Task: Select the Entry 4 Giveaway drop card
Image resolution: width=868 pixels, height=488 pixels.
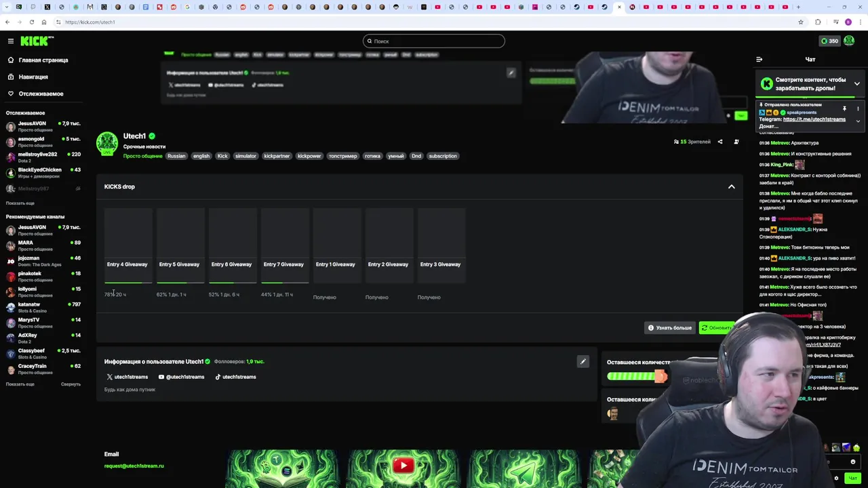Action: pyautogui.click(x=127, y=245)
